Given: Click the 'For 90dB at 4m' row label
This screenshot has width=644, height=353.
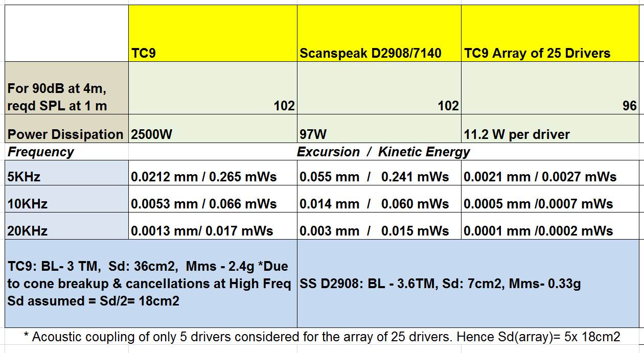Looking at the screenshot, I should (x=66, y=88).
